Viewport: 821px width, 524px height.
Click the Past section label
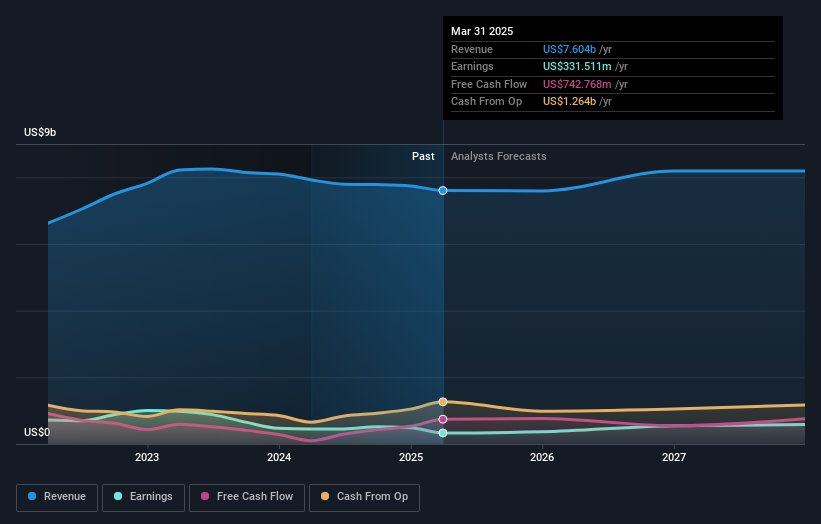(x=423, y=157)
